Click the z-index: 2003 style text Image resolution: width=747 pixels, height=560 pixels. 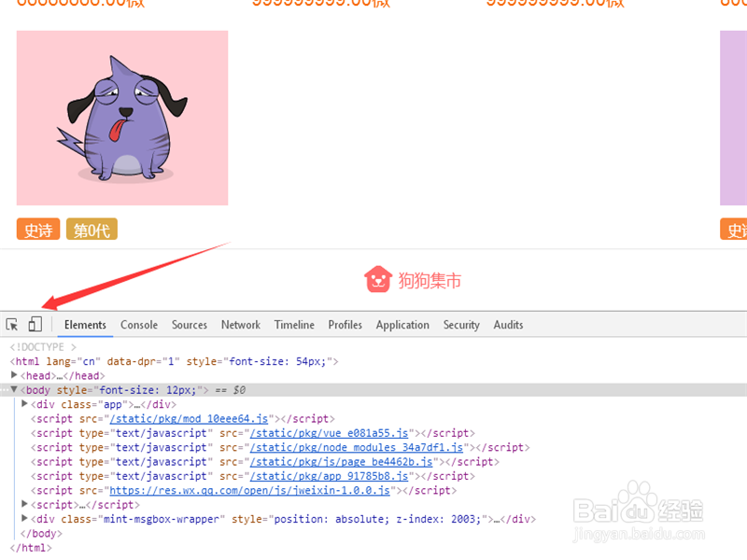click(438, 519)
